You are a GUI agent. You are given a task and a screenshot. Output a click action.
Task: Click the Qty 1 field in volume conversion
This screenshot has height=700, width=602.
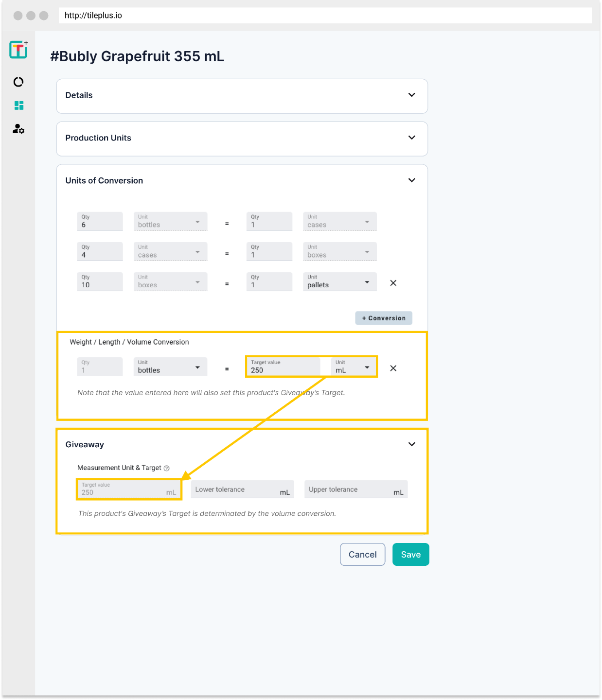tap(100, 367)
